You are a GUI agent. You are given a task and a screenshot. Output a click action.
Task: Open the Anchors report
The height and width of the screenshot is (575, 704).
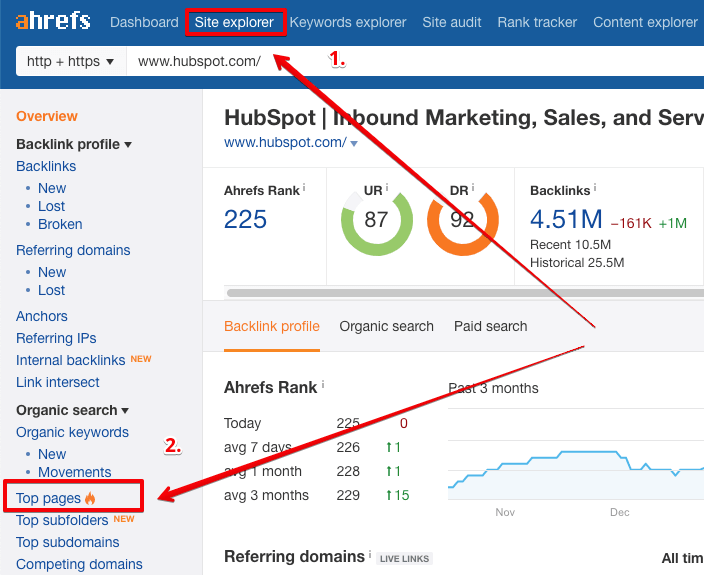tap(42, 316)
